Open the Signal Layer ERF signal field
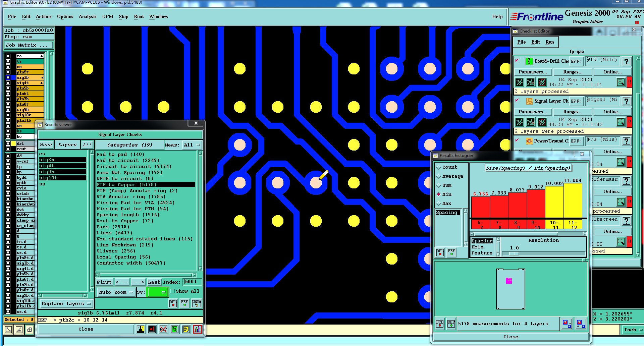 (603, 101)
